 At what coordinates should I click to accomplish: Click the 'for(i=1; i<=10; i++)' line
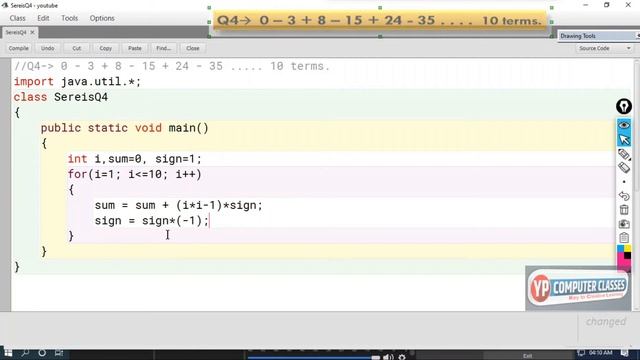click(135, 175)
